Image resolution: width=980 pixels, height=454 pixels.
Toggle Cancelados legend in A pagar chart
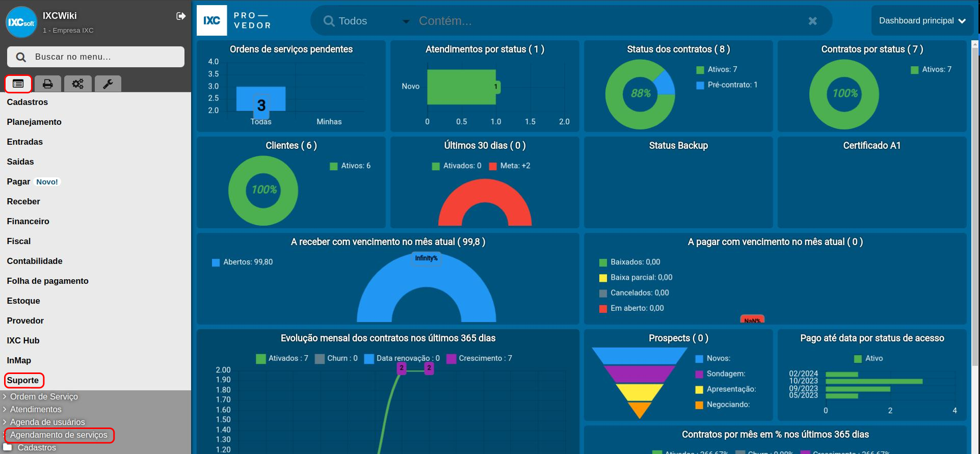coord(634,292)
